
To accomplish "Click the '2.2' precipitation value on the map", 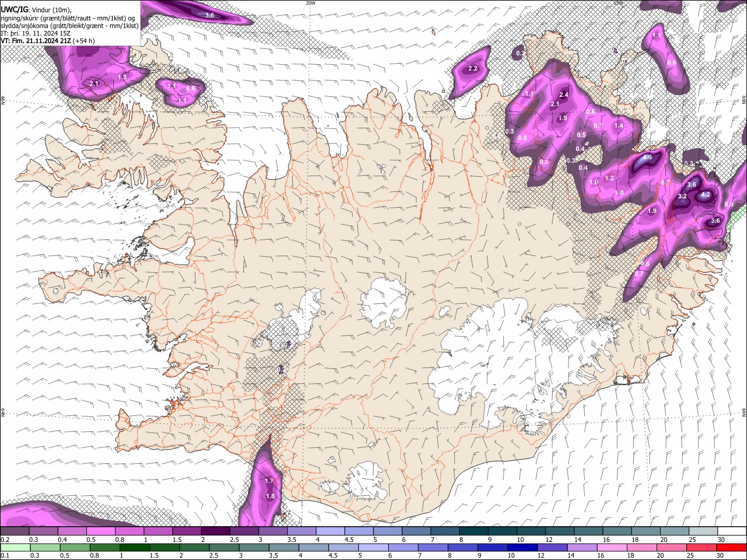I will 473,69.
